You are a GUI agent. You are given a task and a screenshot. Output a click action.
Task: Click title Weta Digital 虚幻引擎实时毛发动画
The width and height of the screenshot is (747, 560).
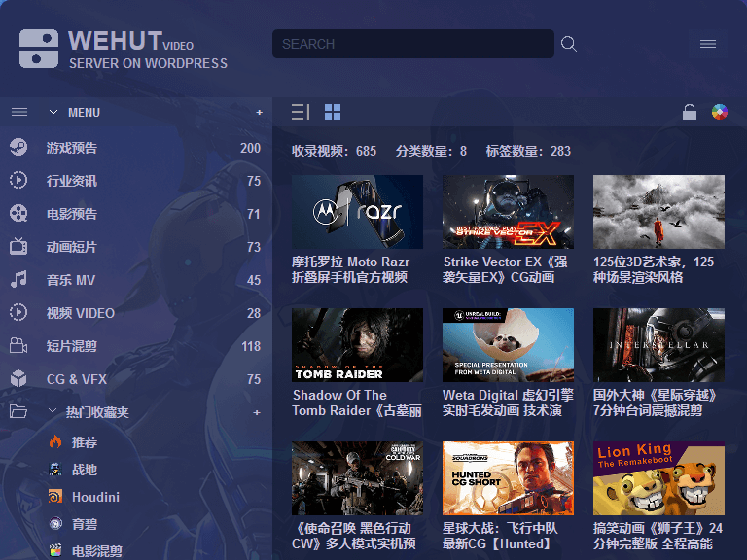(x=508, y=402)
